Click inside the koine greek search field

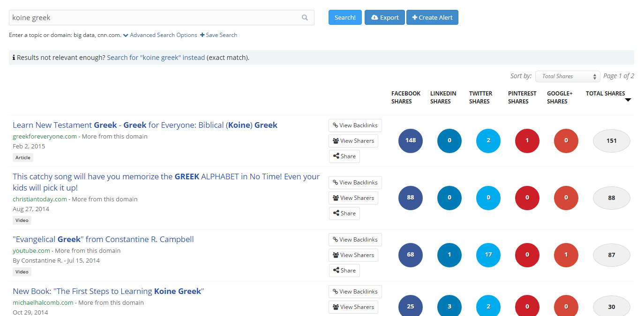141,17
